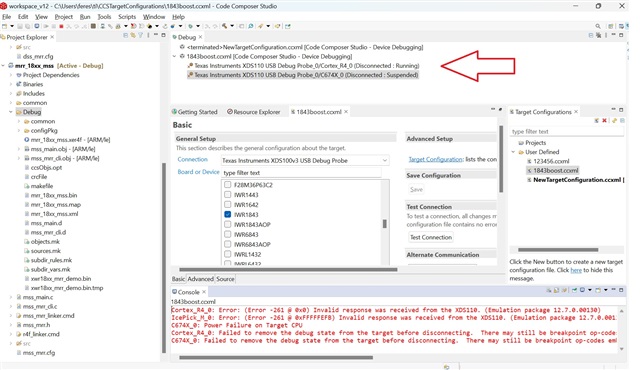Screen dimensions: 640x370
Task: Click the yellow refresh icon in Target Configurations
Action: tap(614, 120)
